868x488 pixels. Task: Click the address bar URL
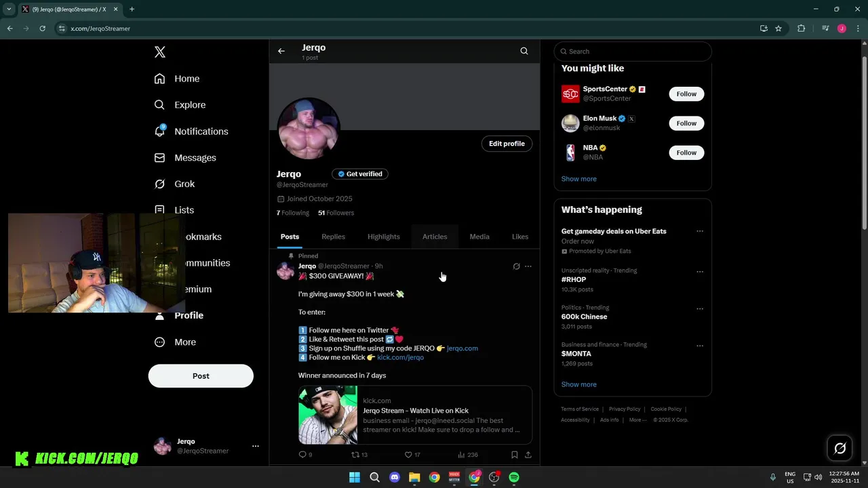pyautogui.click(x=100, y=28)
